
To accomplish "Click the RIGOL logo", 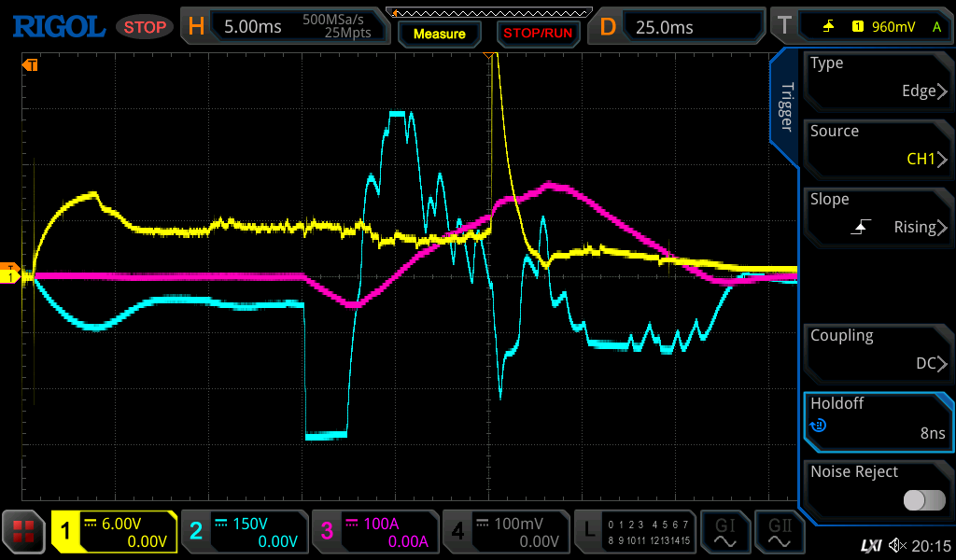I will pyautogui.click(x=58, y=27).
